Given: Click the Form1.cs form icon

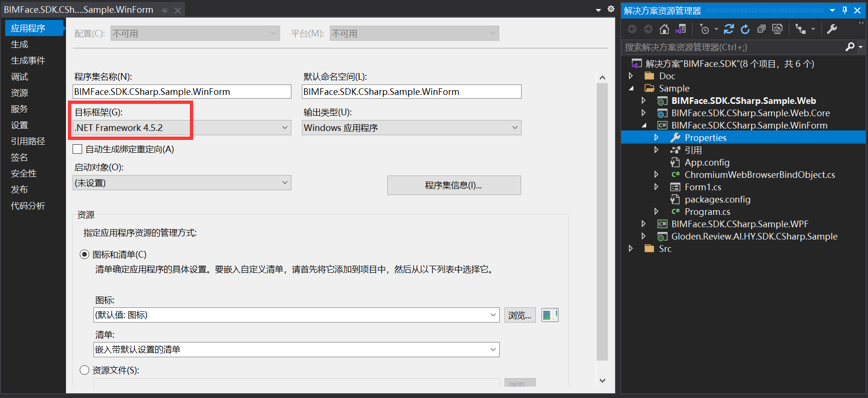Looking at the screenshot, I should coord(675,187).
